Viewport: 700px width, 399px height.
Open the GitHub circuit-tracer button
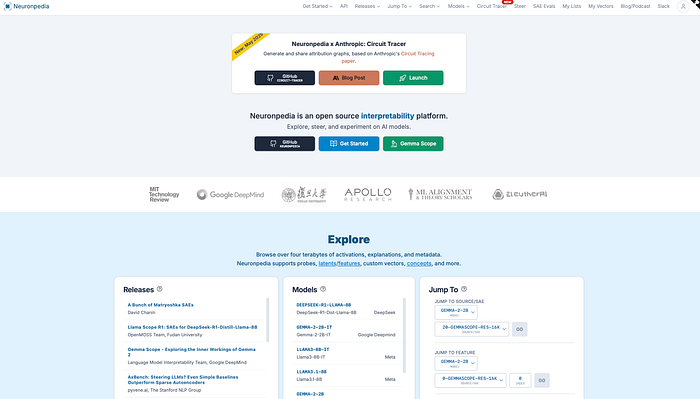point(284,78)
